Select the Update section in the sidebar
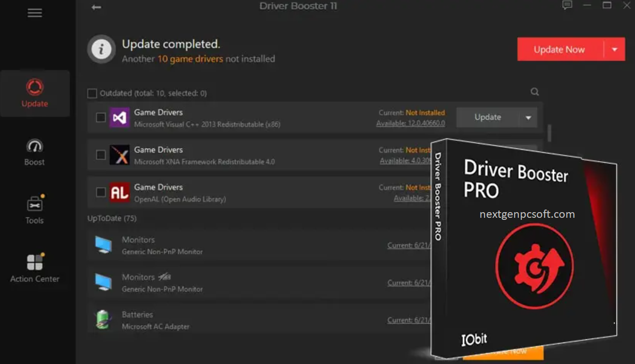This screenshot has height=364, width=635. point(34,93)
